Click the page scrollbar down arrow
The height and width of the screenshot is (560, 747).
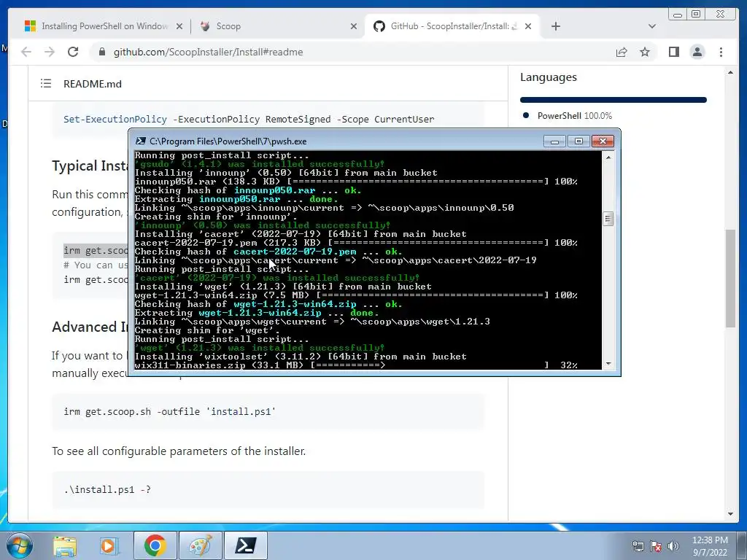click(730, 514)
